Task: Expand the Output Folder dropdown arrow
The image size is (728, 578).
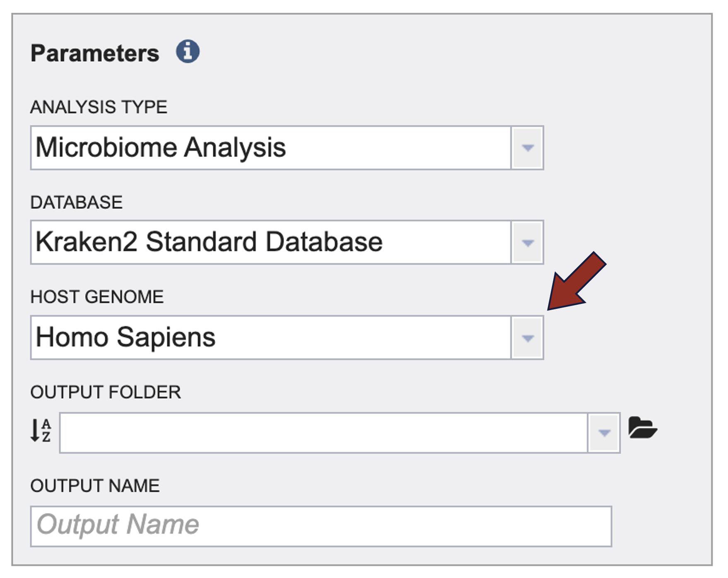Action: 604,433
